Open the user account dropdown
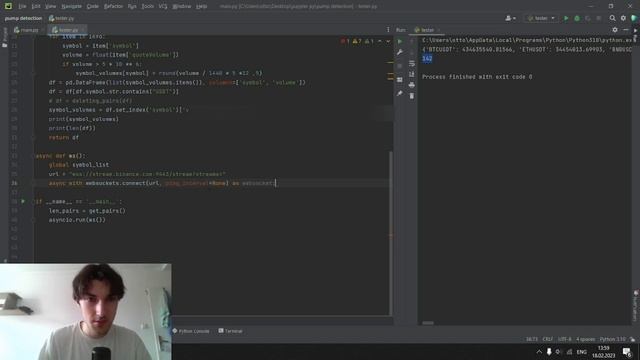Viewport: 640px width, 360px height. coord(510,18)
